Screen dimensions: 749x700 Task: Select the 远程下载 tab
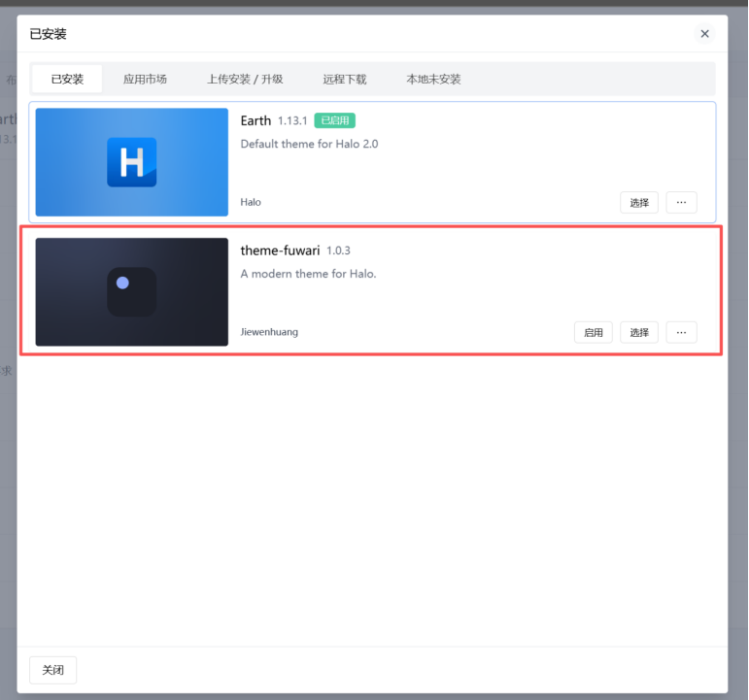pyautogui.click(x=345, y=80)
